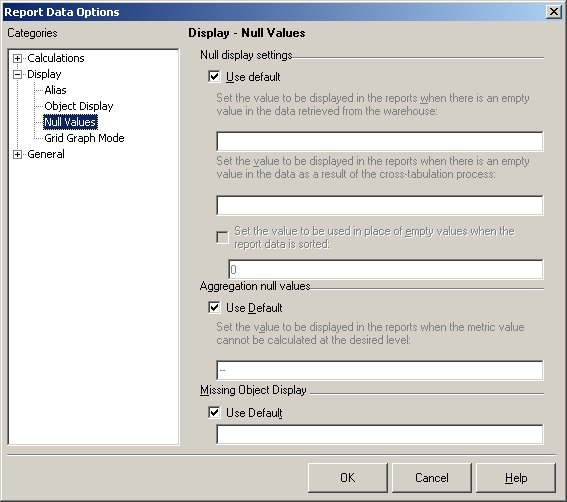The width and height of the screenshot is (567, 502).
Task: Toggle Use Default under Missing Object Display
Action: click(214, 412)
